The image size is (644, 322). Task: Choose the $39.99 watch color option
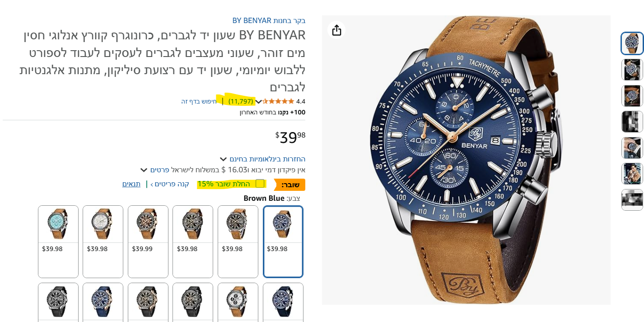(x=148, y=241)
